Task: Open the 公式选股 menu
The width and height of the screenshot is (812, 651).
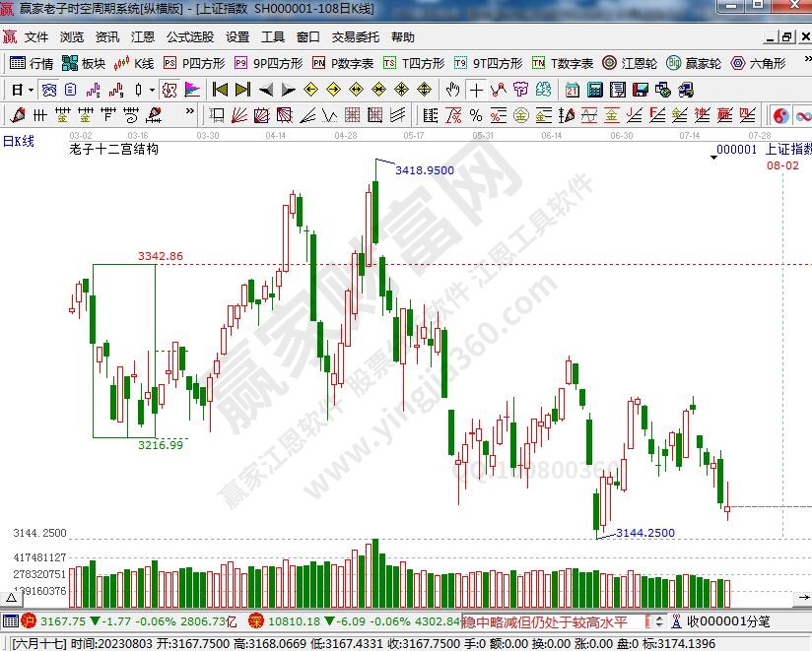Action: [189, 37]
